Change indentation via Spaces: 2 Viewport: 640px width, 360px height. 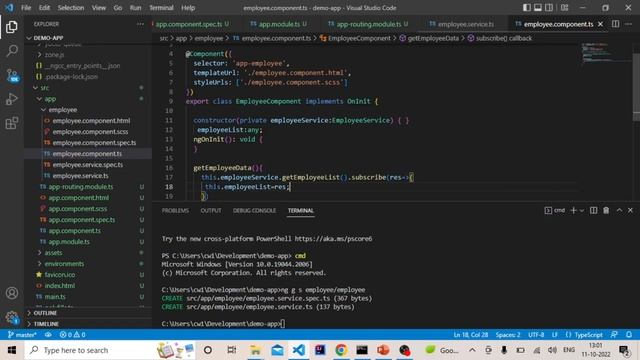tap(508, 335)
